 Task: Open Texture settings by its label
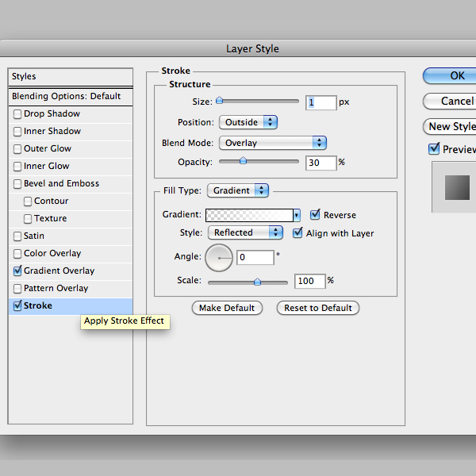(x=51, y=219)
